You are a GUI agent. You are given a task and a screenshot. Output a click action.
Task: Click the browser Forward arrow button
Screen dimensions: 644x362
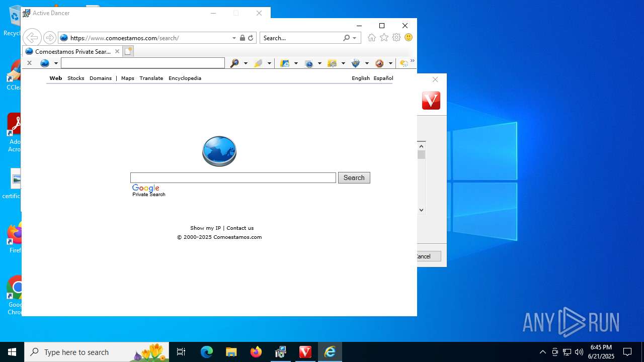[49, 38]
